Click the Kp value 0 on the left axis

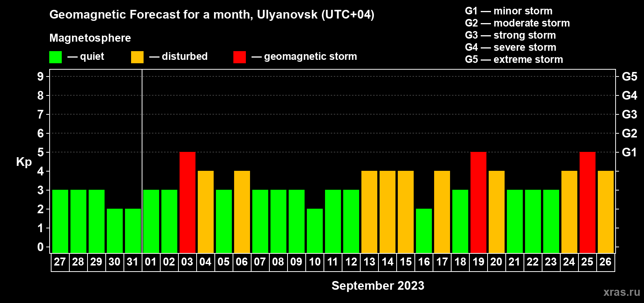[x=41, y=247]
